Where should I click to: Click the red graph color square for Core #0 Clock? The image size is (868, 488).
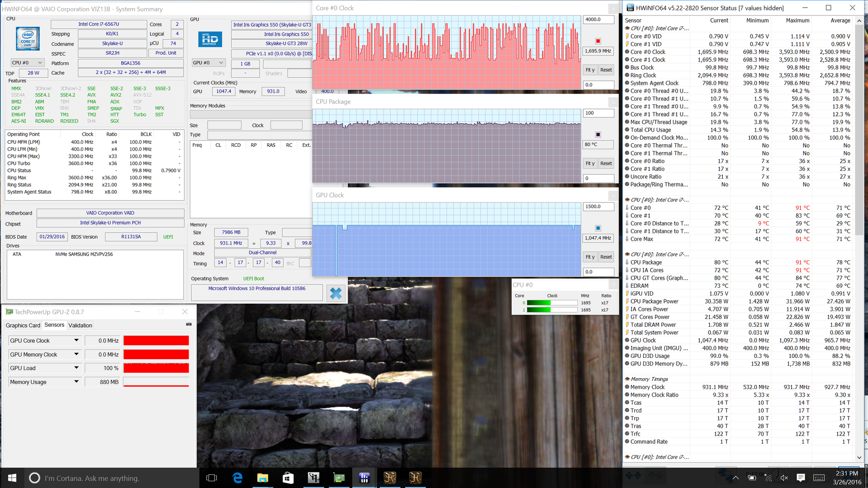tap(598, 41)
